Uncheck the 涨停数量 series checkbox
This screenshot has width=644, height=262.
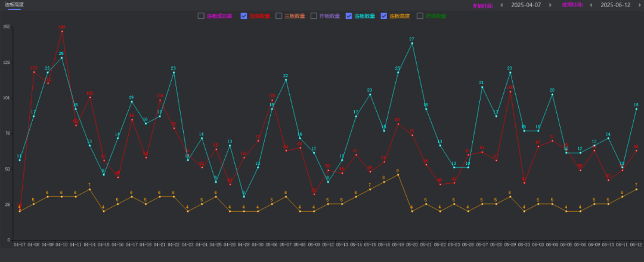pos(244,16)
